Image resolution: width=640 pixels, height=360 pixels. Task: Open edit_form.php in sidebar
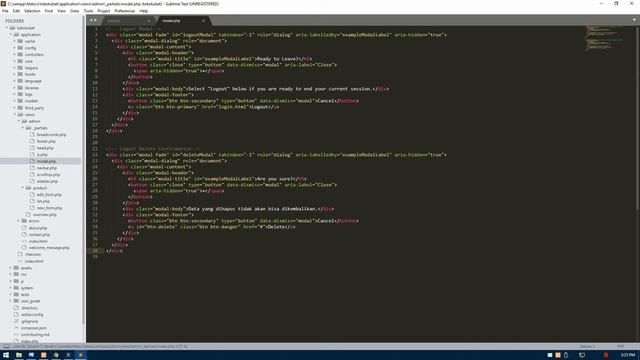(x=49, y=195)
